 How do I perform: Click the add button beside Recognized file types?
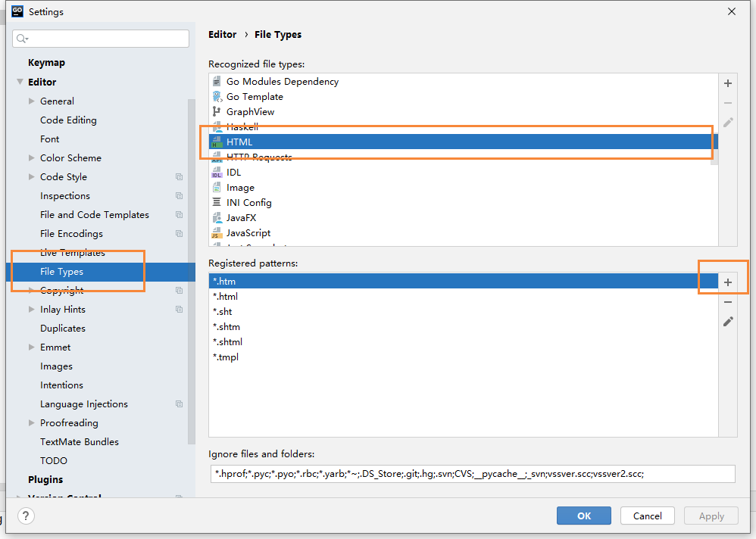tap(728, 84)
